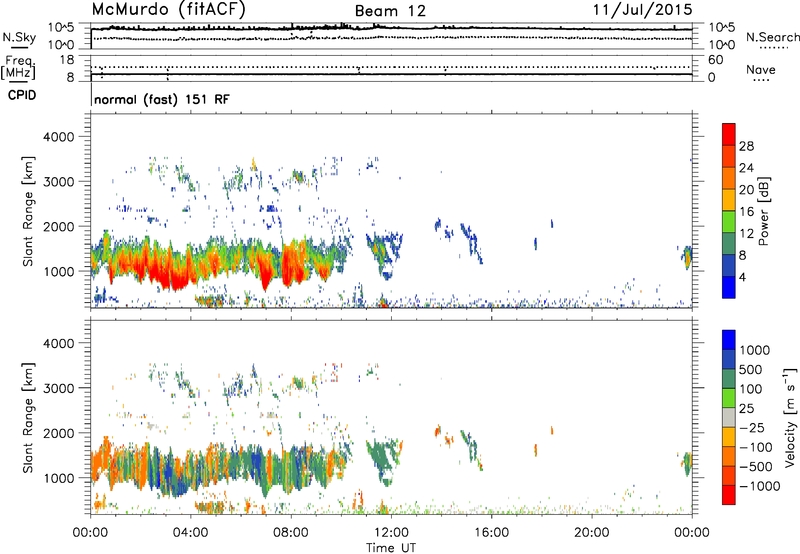This screenshot has width=800, height=554.
Task: Click the 'N.Sky' legend label
Action: 19,37
